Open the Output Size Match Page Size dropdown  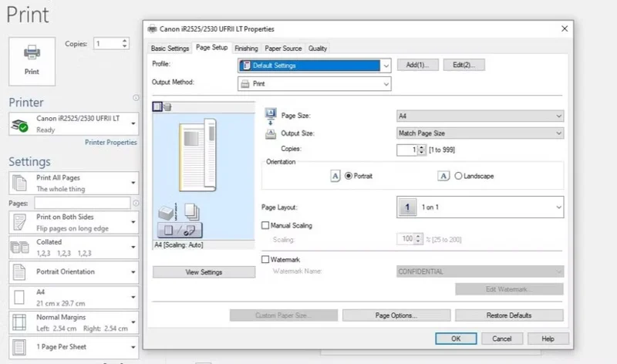point(480,133)
